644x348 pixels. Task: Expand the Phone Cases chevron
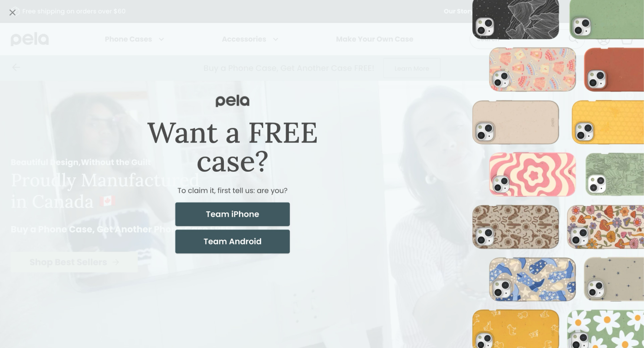pyautogui.click(x=161, y=39)
